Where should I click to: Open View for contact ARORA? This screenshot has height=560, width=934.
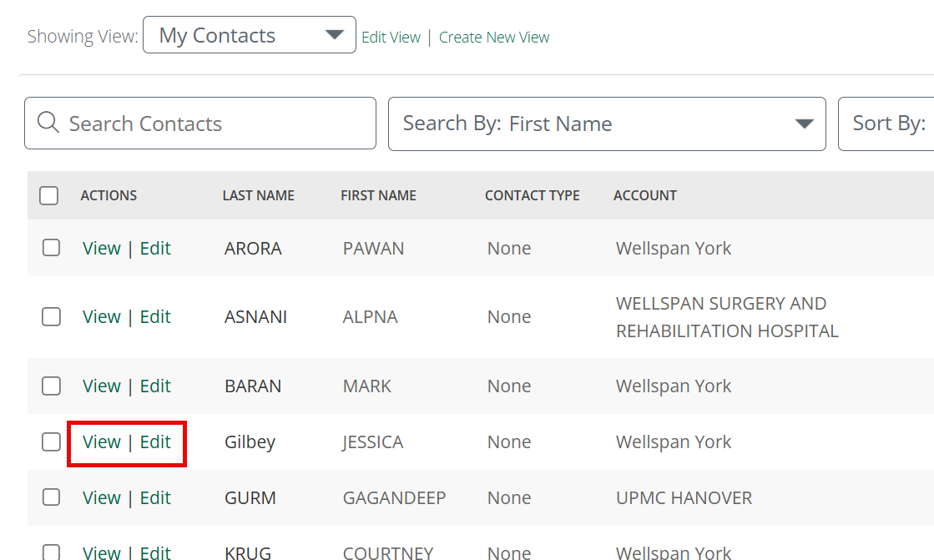point(102,248)
